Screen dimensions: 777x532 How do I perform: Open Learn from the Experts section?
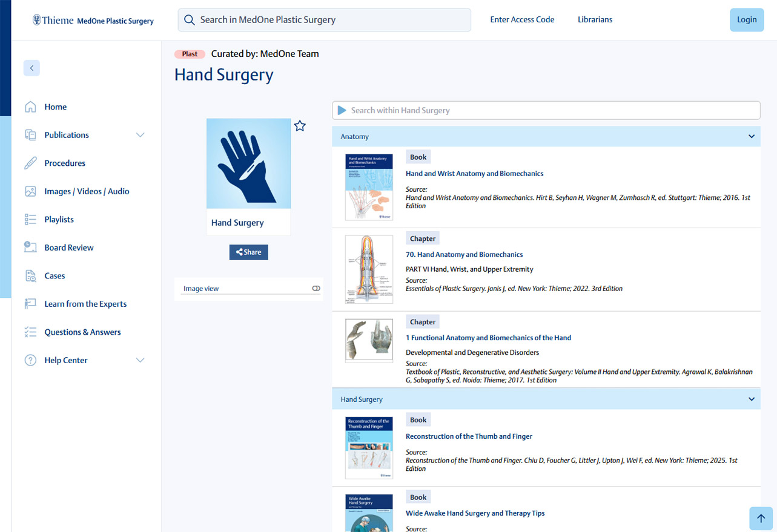[85, 303]
